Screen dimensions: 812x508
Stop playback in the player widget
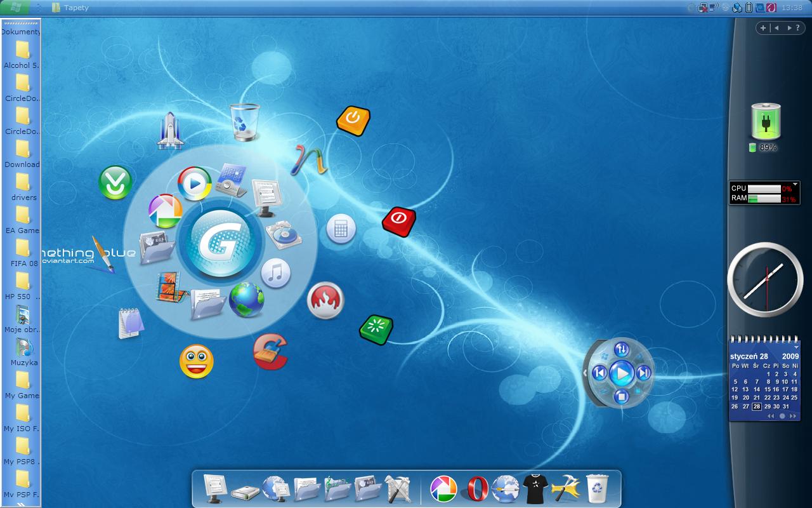point(622,397)
